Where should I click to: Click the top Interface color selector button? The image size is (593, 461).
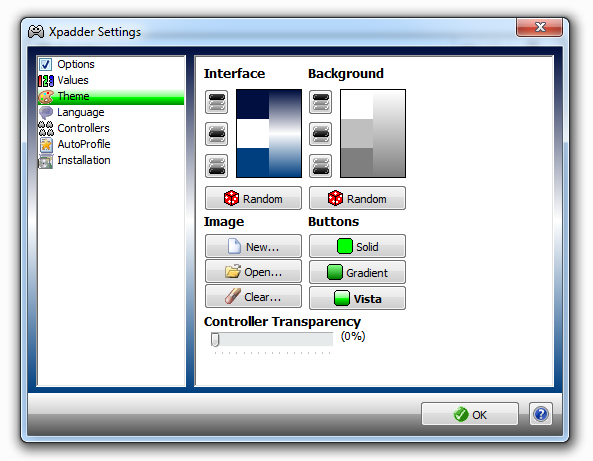217,102
